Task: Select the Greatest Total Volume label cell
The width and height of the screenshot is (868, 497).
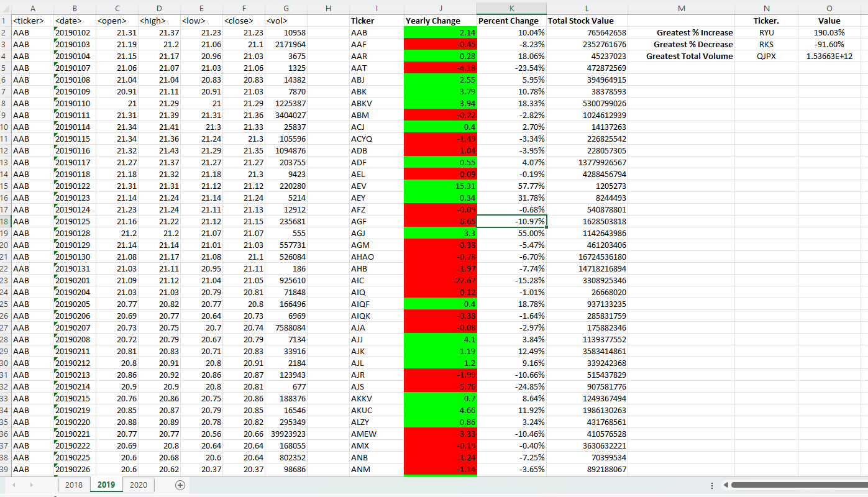Action: 682,56
